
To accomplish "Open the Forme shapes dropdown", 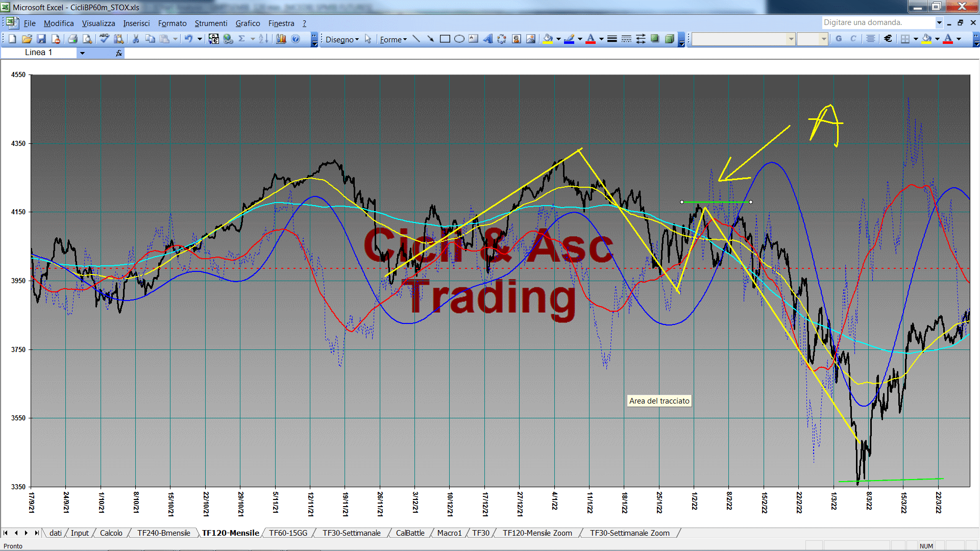I will click(x=393, y=39).
